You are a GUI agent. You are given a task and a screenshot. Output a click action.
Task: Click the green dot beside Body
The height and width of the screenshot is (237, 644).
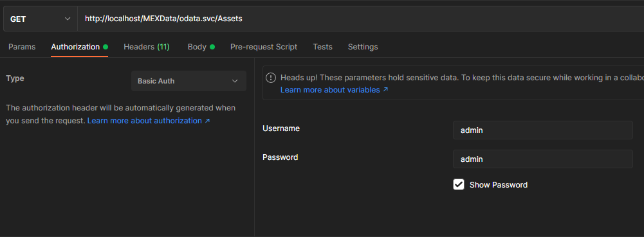click(212, 47)
